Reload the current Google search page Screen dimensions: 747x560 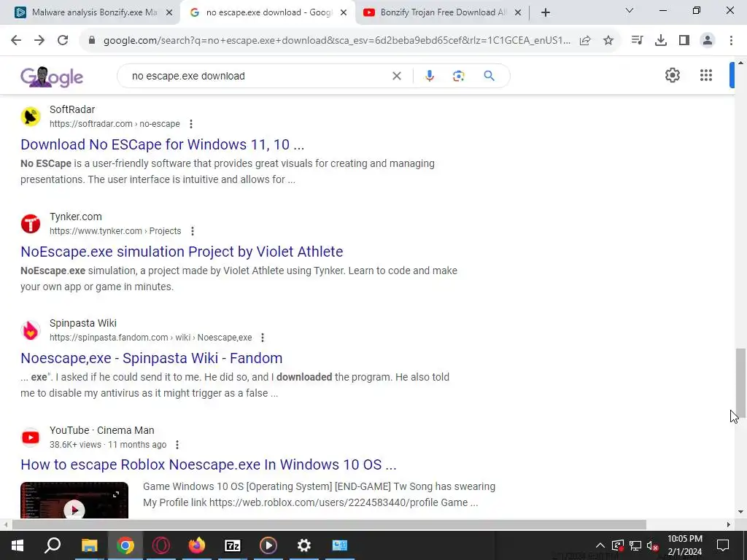coord(63,41)
